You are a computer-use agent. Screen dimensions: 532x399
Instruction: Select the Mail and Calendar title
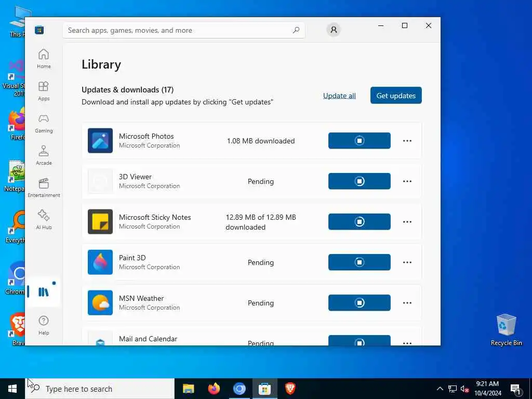tap(148, 339)
